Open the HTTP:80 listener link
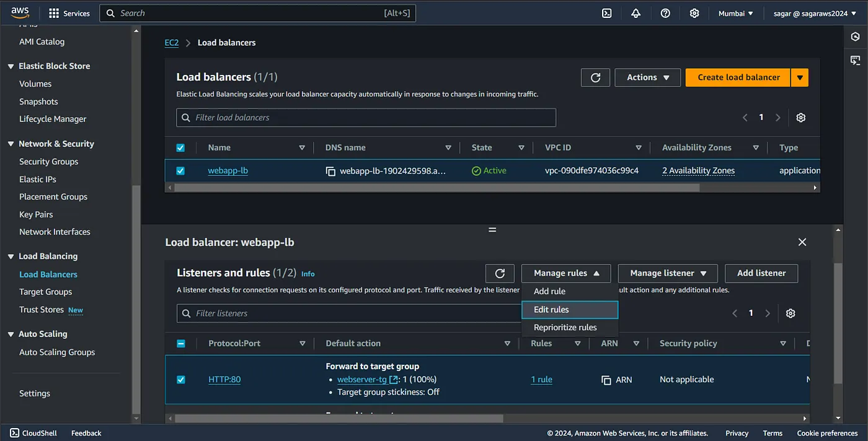 224,380
